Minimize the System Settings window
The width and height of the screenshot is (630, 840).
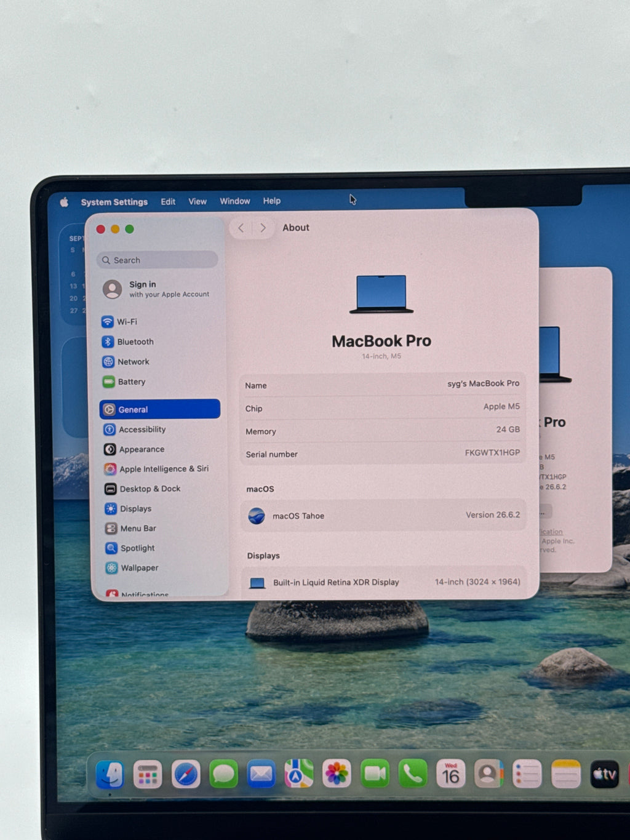(x=115, y=229)
